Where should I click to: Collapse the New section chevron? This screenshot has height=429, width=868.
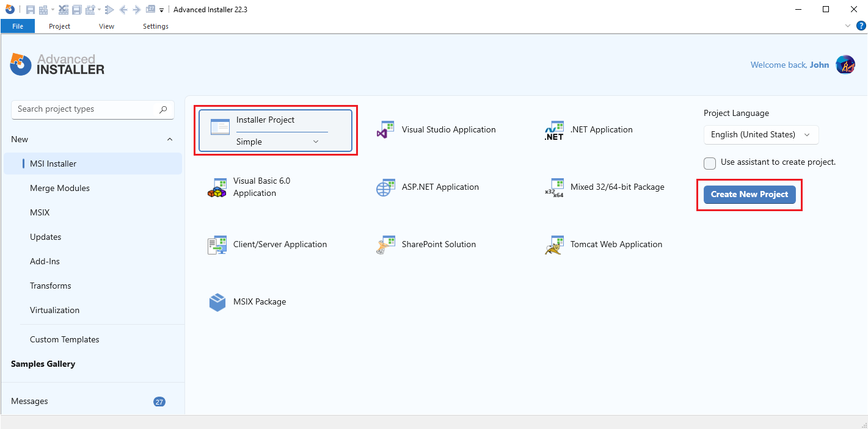pyautogui.click(x=170, y=140)
